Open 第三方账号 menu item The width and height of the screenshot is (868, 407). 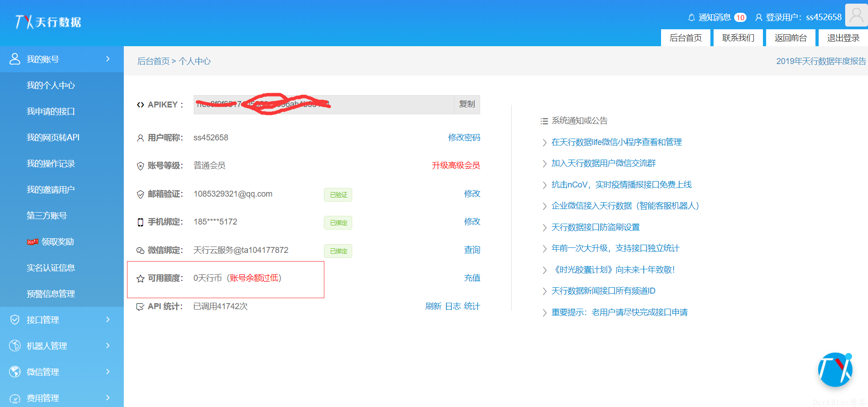pos(47,216)
